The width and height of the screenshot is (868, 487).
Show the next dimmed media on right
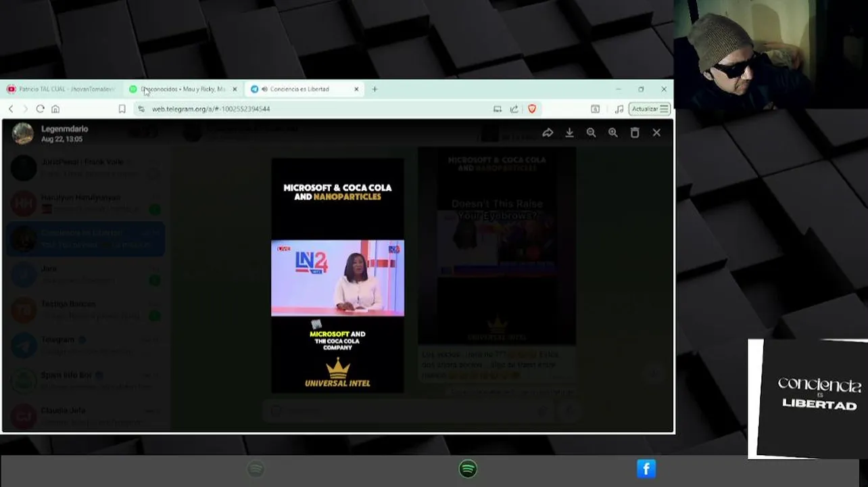497,246
